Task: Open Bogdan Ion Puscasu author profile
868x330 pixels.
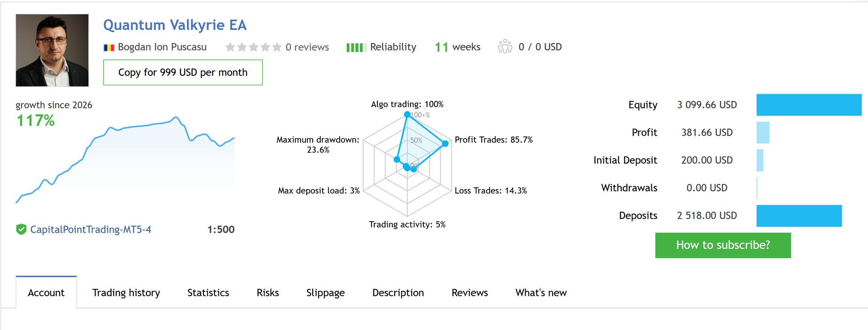Action: click(x=162, y=47)
